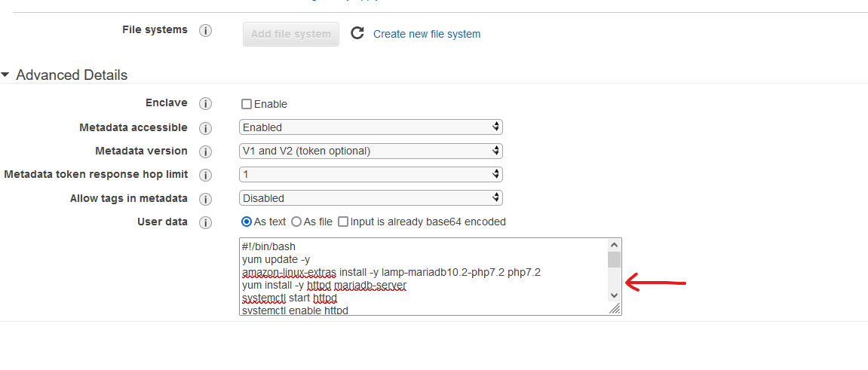Click the Add file system button
868x370 pixels.
(290, 34)
